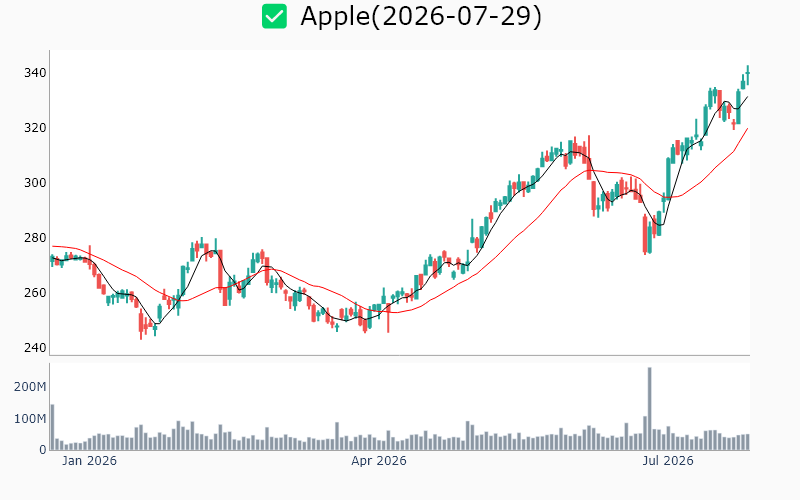Viewport: 800px width, 500px height.
Task: Click the tallest volume bar near July 2026
Action: pos(649,409)
